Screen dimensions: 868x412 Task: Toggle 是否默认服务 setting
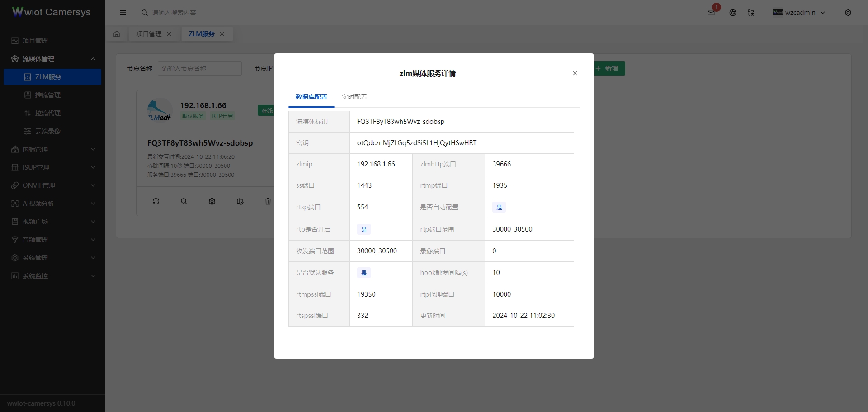[363, 273]
